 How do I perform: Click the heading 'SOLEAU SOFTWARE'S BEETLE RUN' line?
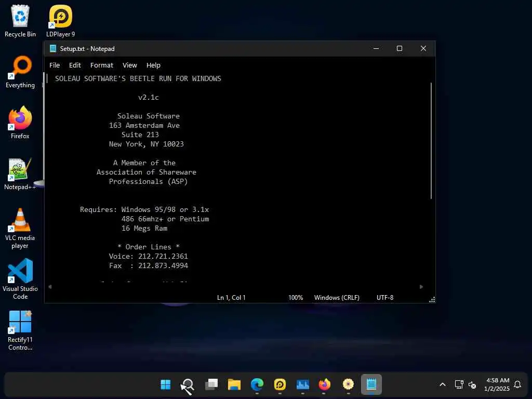point(138,79)
